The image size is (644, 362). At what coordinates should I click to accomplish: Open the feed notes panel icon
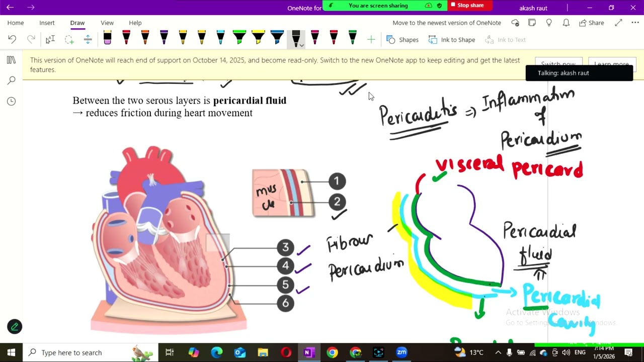point(532,23)
